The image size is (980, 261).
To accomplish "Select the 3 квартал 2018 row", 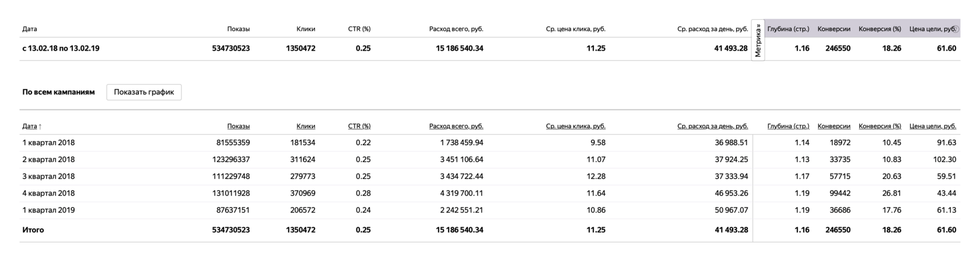I will pyautogui.click(x=48, y=177).
